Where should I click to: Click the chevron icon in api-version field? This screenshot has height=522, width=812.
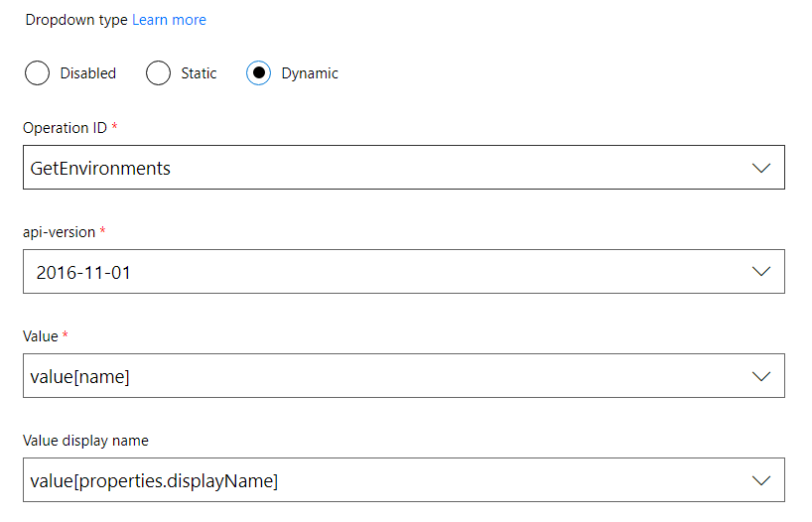761,272
